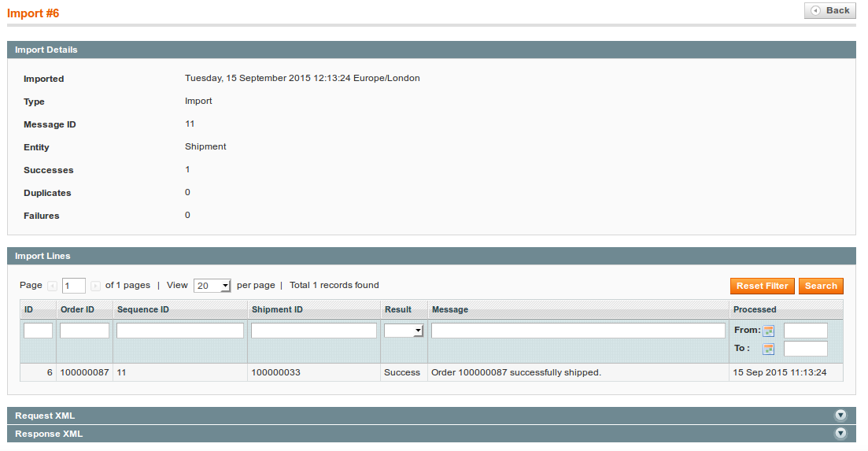Focus the page number input field
868x451 pixels.
(74, 286)
